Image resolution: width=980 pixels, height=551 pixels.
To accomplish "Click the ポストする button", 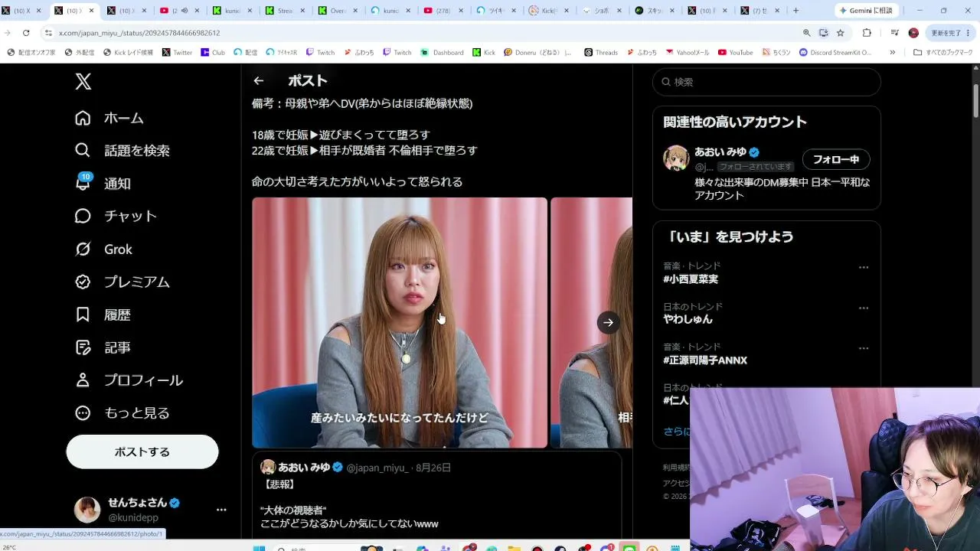I will (142, 452).
